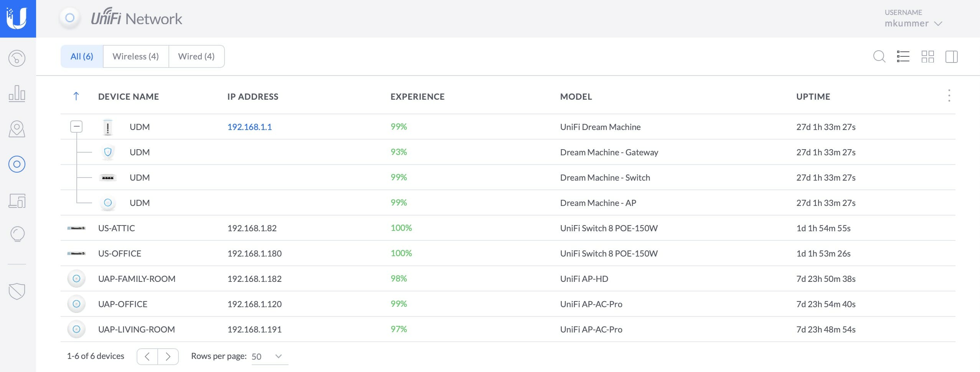Open the Dashboard sidebar icon

17,58
